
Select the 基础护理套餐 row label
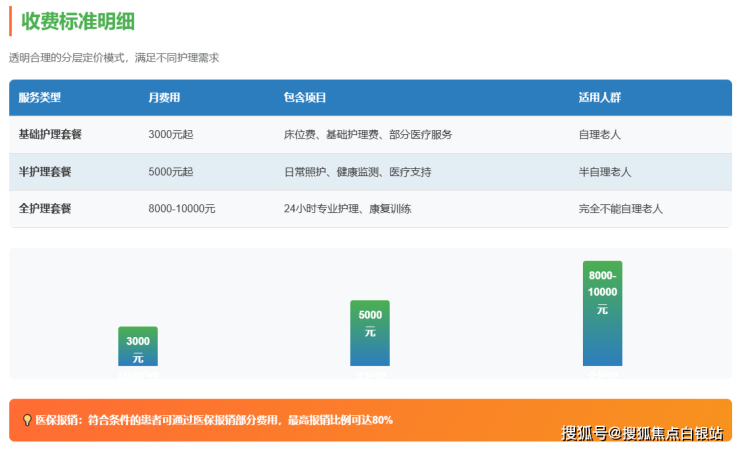pyautogui.click(x=50, y=134)
